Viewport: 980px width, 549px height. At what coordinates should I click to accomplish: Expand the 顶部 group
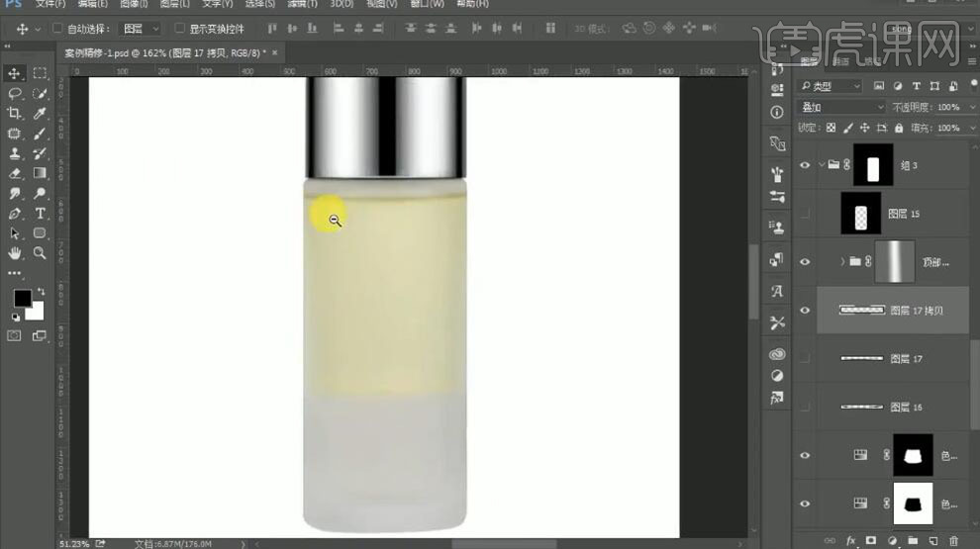click(x=841, y=262)
